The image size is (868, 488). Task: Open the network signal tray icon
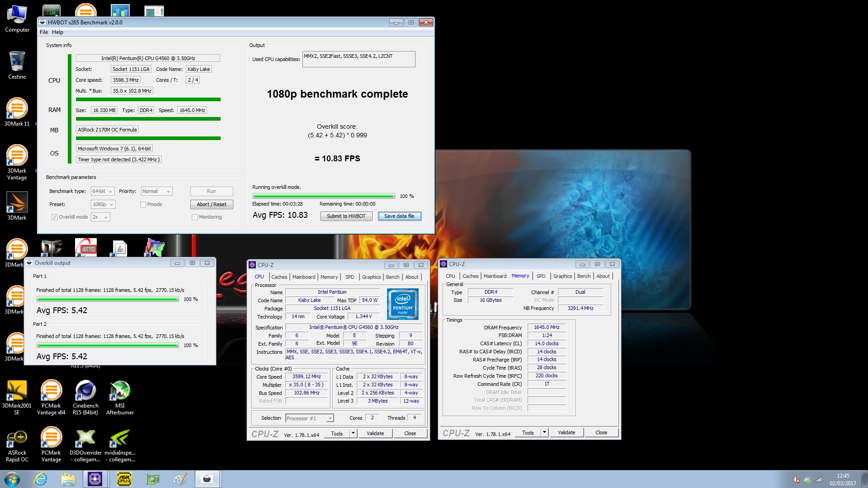coord(818,480)
